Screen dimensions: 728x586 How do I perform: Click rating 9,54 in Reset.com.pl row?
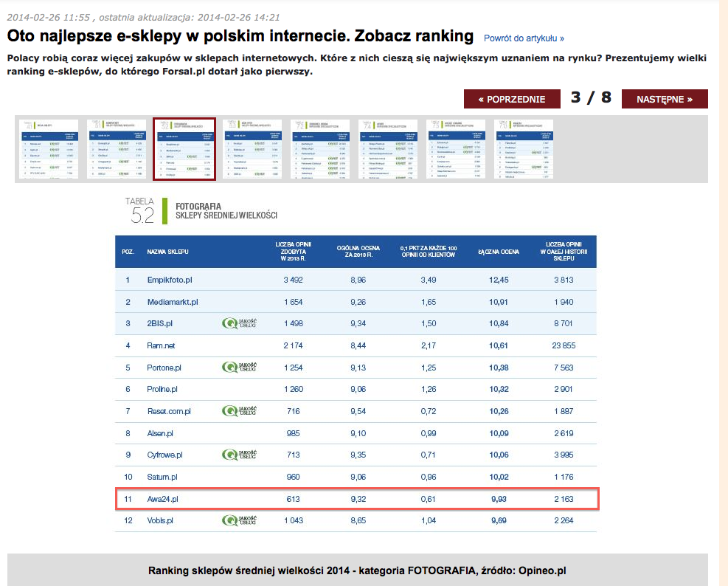pos(358,411)
